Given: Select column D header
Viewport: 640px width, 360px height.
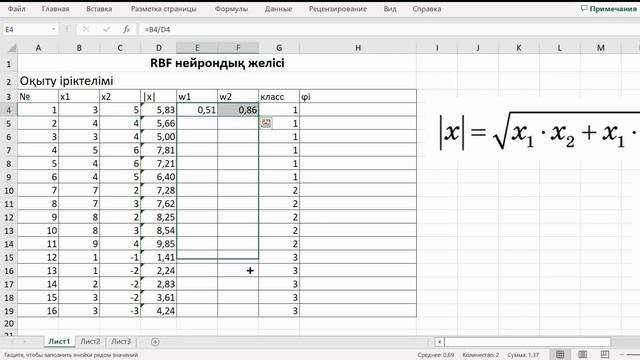Looking at the screenshot, I should 159,48.
